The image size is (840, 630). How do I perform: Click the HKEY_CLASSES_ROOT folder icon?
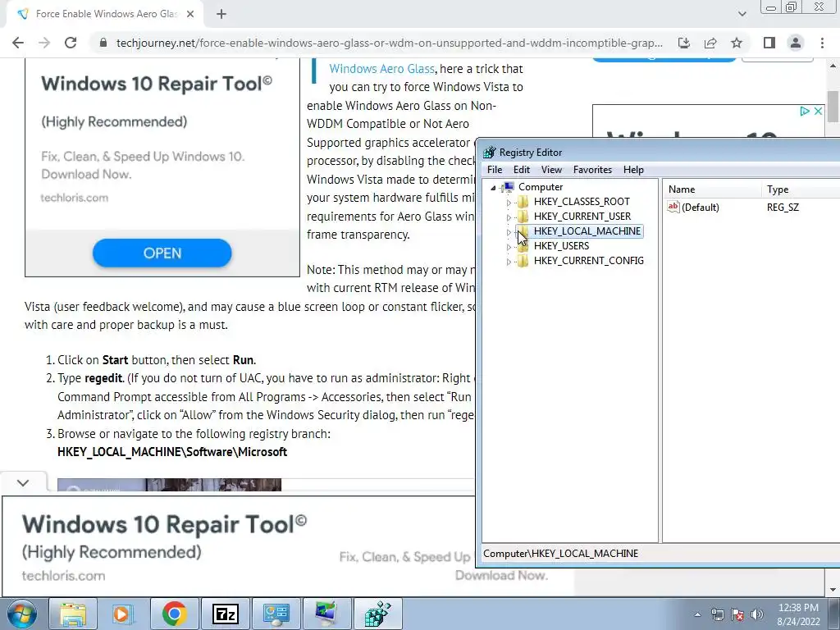click(523, 202)
